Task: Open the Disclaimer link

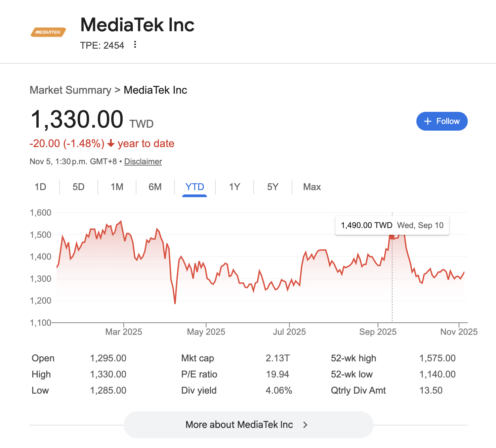Action: [143, 162]
